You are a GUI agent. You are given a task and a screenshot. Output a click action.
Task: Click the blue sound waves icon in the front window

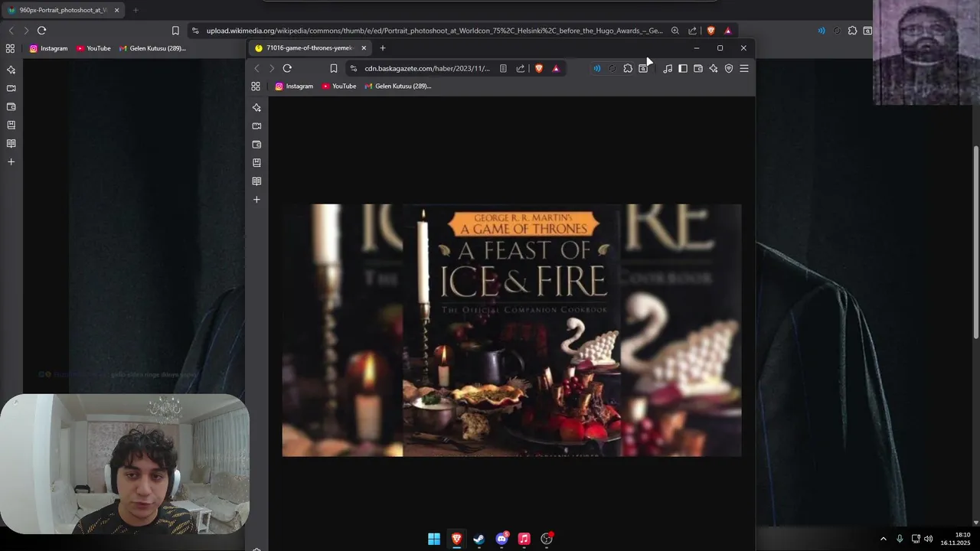(596, 68)
